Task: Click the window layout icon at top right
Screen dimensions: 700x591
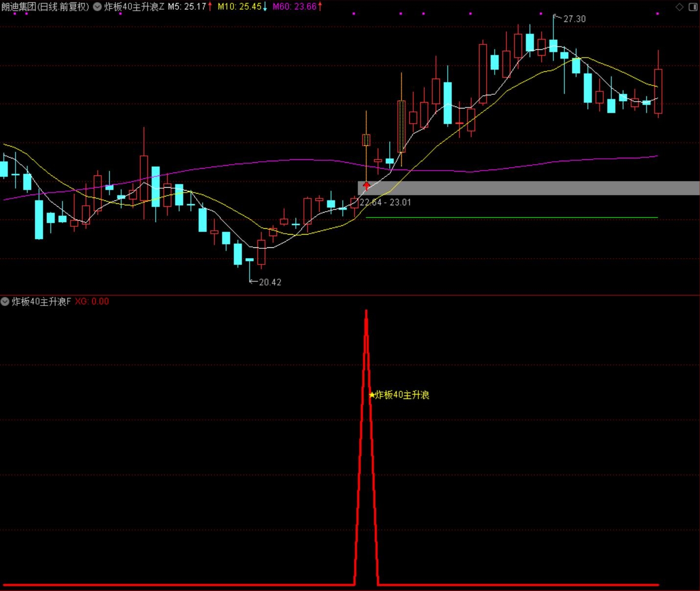Action: click(x=693, y=7)
